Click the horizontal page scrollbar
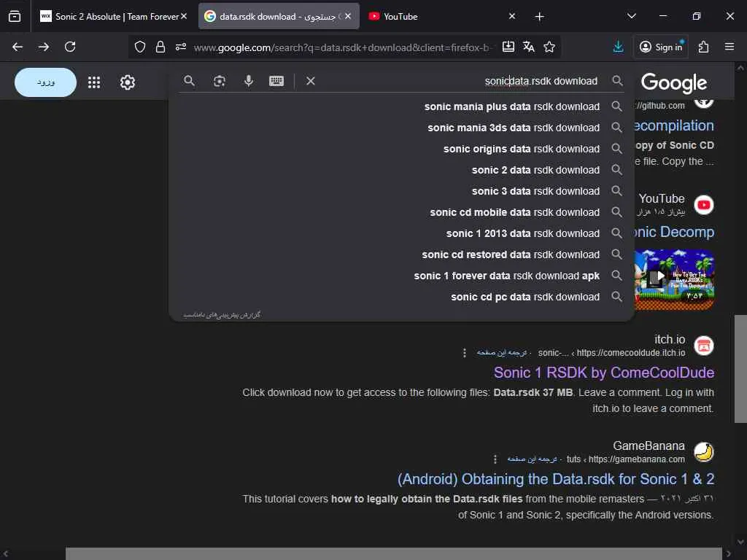747x560 pixels. pyautogui.click(x=393, y=554)
